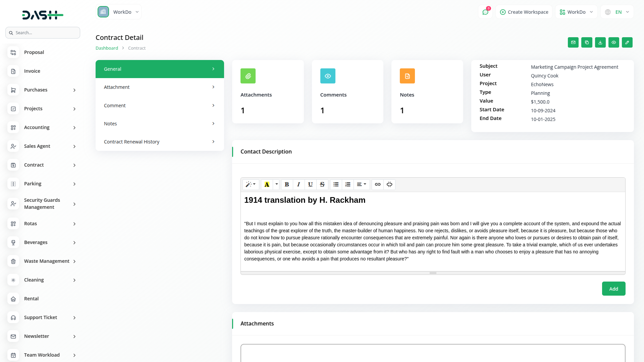Click the duplicate contract icon button
The image size is (644, 362).
coord(587,43)
